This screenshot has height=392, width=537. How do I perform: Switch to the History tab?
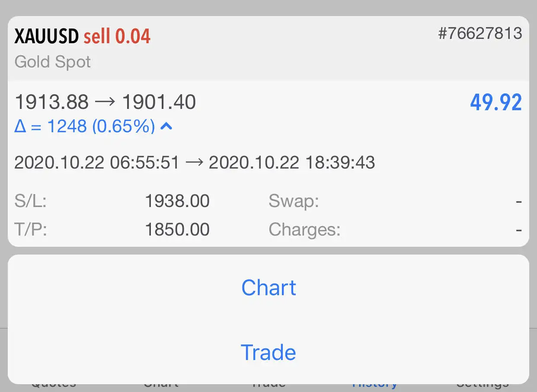pos(375,385)
